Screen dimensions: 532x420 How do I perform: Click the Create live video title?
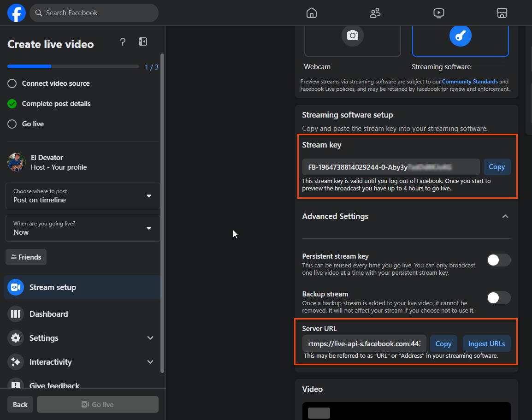(x=51, y=44)
